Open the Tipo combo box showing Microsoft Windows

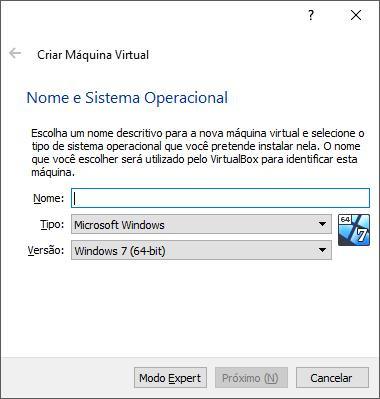201,224
